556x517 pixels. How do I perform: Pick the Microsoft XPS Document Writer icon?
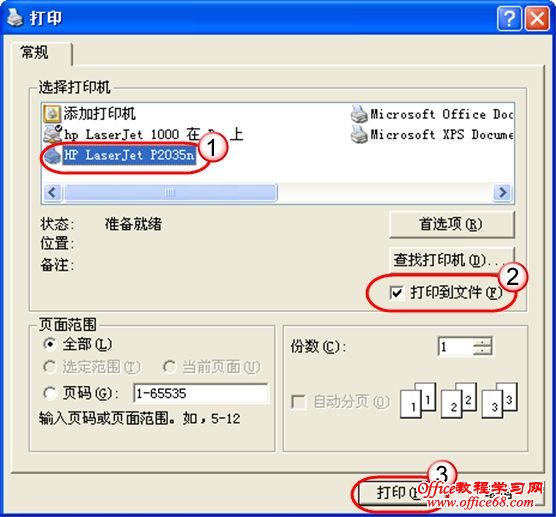click(x=359, y=135)
